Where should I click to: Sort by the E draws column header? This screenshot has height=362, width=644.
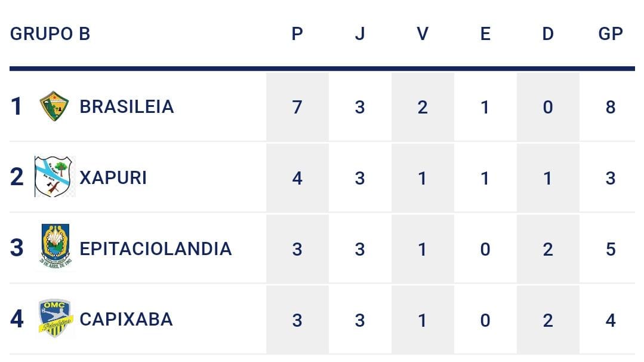(x=485, y=33)
